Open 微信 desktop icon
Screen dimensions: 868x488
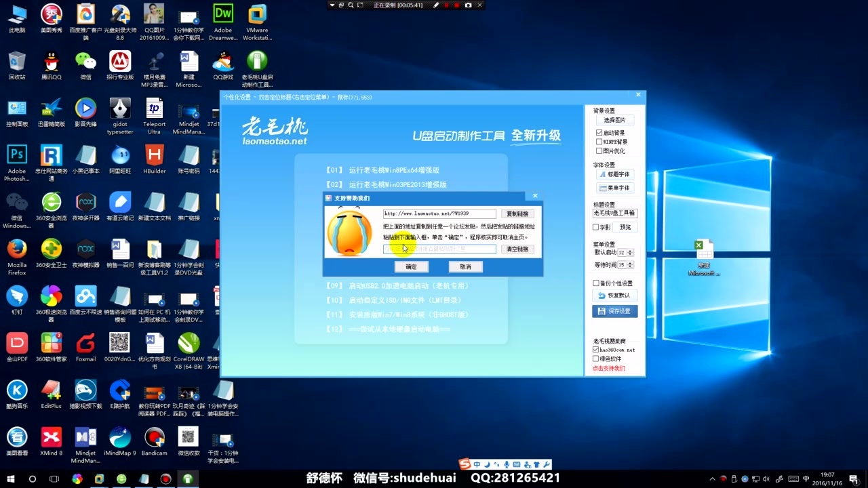(x=85, y=66)
